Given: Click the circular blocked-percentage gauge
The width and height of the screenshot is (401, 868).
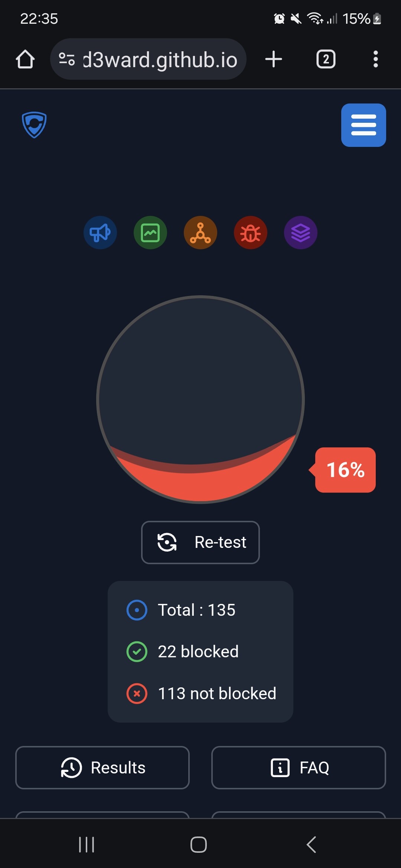Looking at the screenshot, I should pyautogui.click(x=200, y=400).
